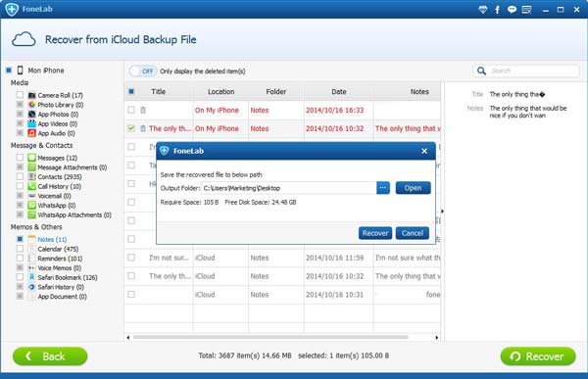Screen dimensions: 588x379
Task: Click the green Back button
Action: [50, 356]
